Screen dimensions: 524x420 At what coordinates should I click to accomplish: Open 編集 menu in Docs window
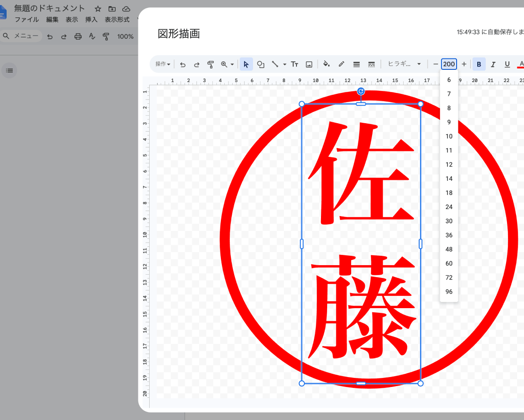[x=52, y=19]
